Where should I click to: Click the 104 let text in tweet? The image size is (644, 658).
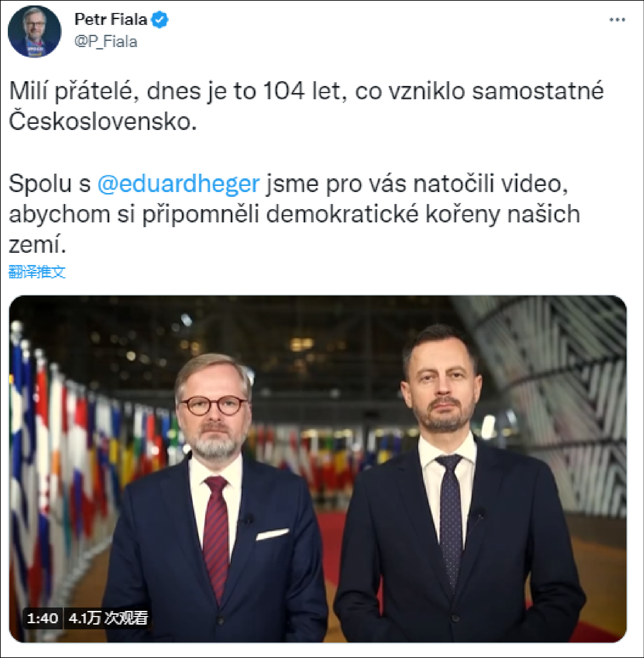(x=302, y=91)
